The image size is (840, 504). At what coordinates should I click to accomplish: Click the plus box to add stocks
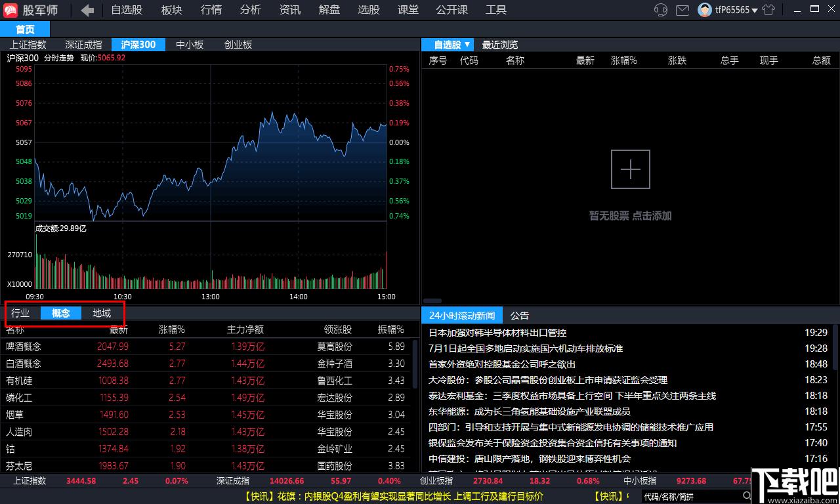tap(630, 169)
